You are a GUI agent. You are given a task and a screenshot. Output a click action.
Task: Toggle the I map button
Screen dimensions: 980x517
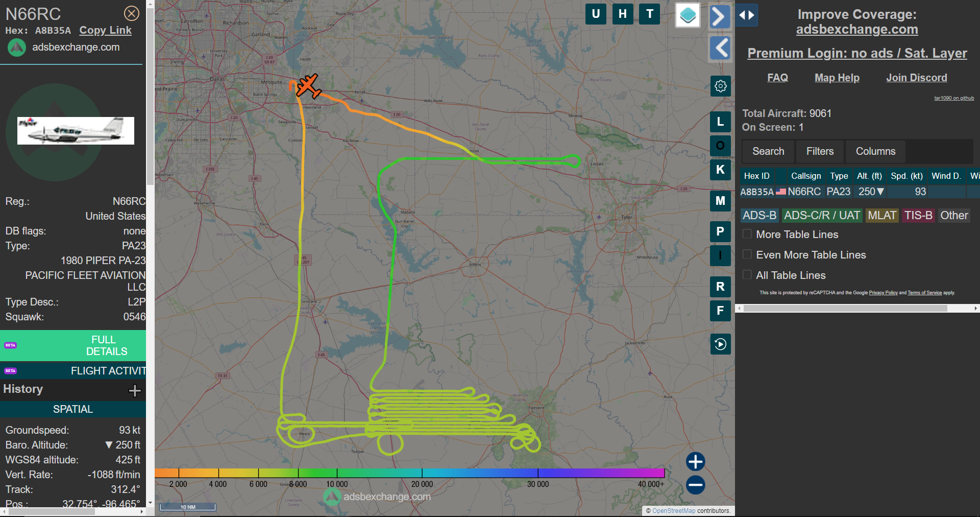[x=720, y=255]
